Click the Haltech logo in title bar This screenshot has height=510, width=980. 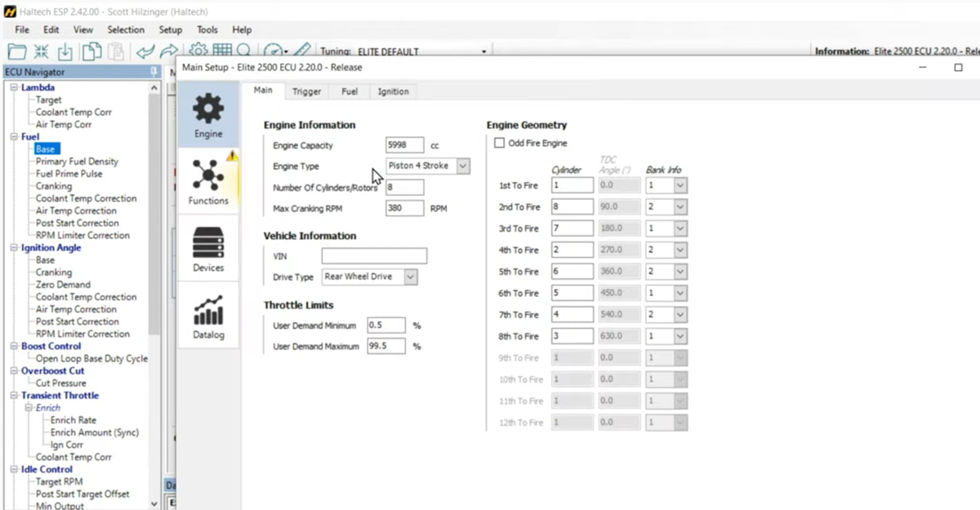point(11,11)
